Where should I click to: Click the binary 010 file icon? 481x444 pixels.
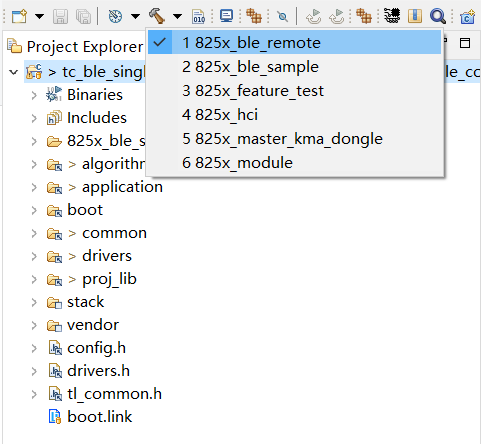pos(199,16)
